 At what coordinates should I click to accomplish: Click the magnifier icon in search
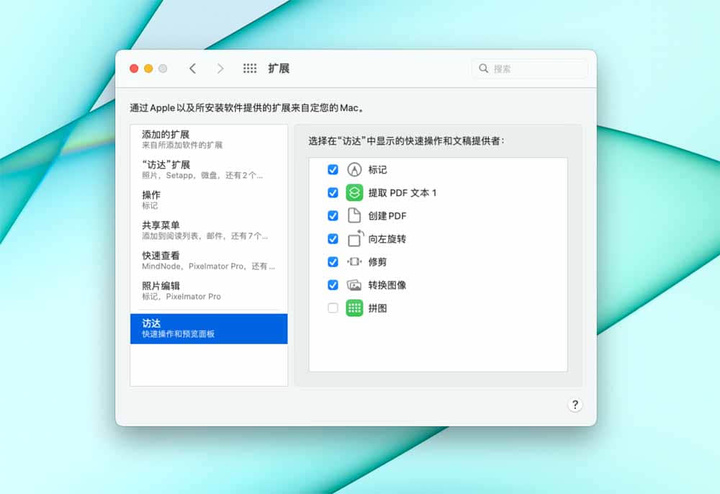pyautogui.click(x=483, y=68)
